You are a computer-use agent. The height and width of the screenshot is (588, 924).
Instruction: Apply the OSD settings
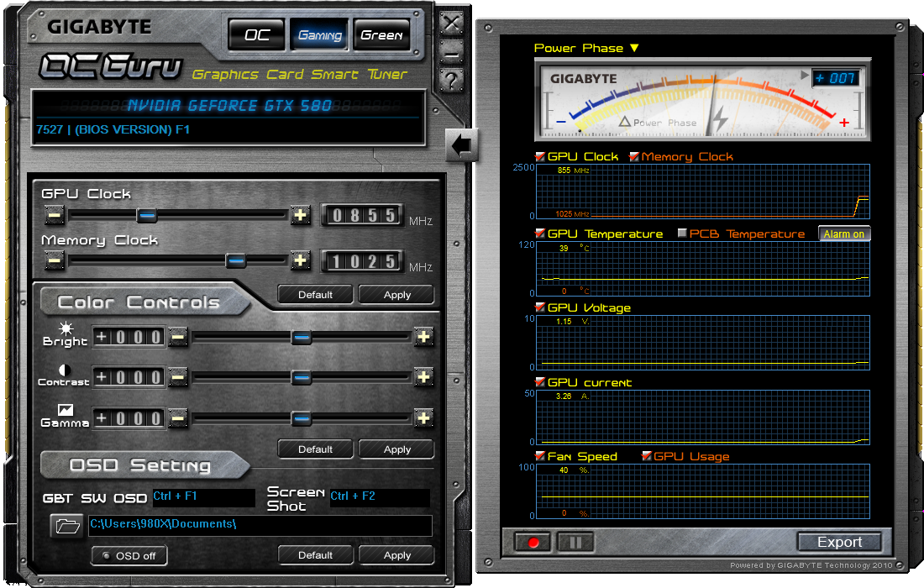coord(396,555)
